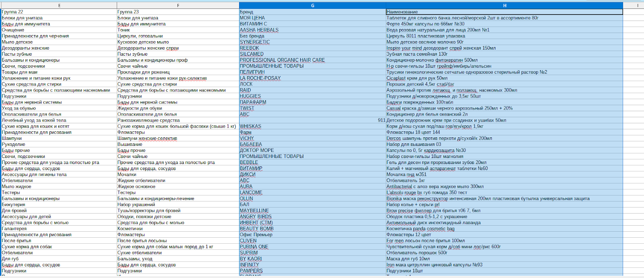Click 'Циркуль 8011 пластиковая упаковка' cell

coord(504,36)
